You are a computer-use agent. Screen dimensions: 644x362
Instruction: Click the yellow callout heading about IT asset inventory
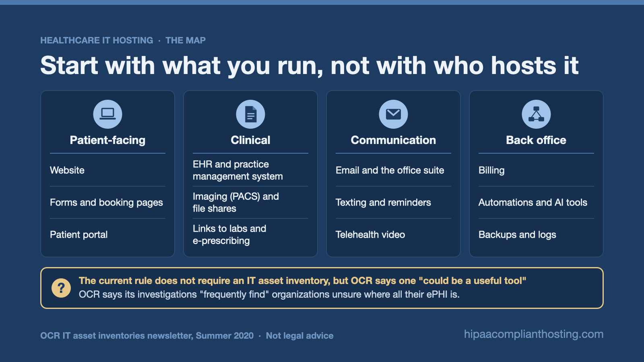(x=303, y=280)
